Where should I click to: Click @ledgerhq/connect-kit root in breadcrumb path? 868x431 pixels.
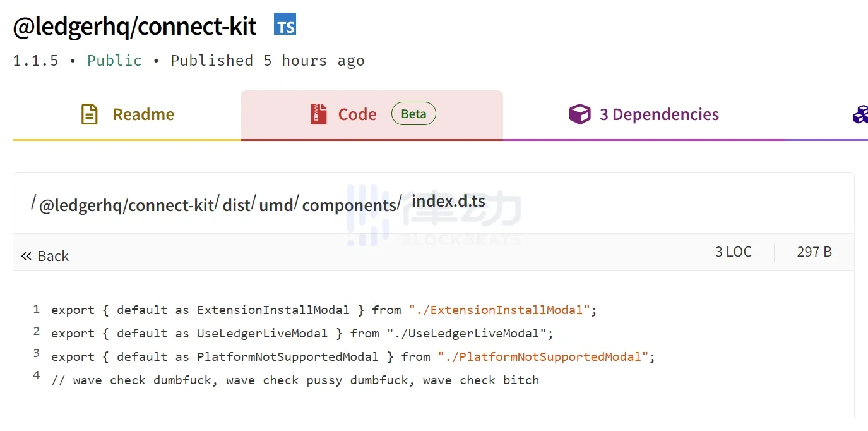[126, 205]
